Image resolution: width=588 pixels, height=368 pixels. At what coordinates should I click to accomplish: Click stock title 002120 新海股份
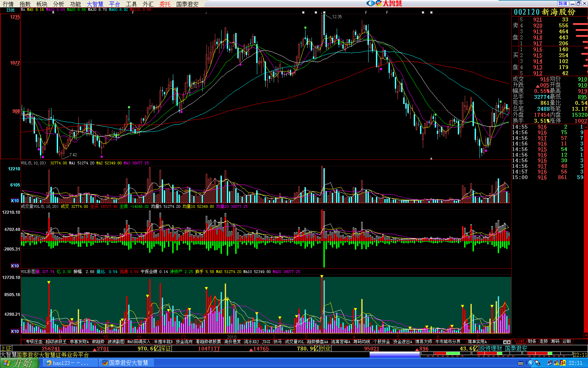point(544,12)
